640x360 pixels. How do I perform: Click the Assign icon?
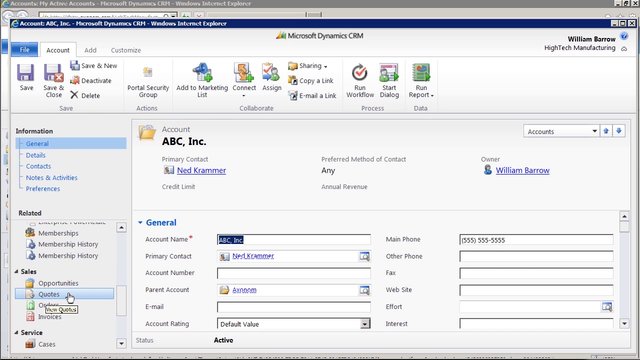(x=271, y=72)
